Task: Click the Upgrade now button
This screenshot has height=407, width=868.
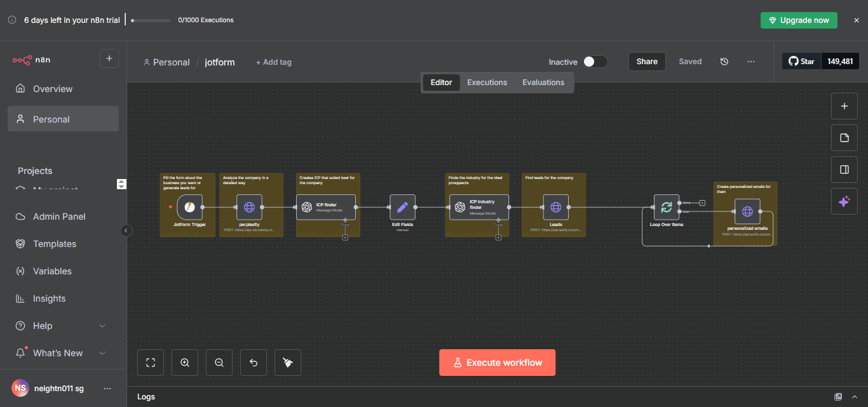Action: pyautogui.click(x=799, y=20)
